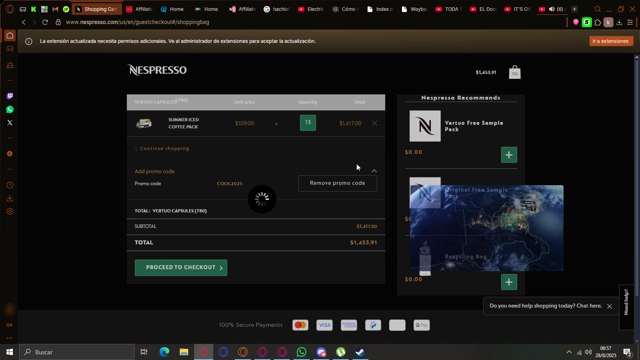This screenshot has height=360, width=640.
Task: Click the Summer Iced Coffee Pack name
Action: pyautogui.click(x=184, y=123)
